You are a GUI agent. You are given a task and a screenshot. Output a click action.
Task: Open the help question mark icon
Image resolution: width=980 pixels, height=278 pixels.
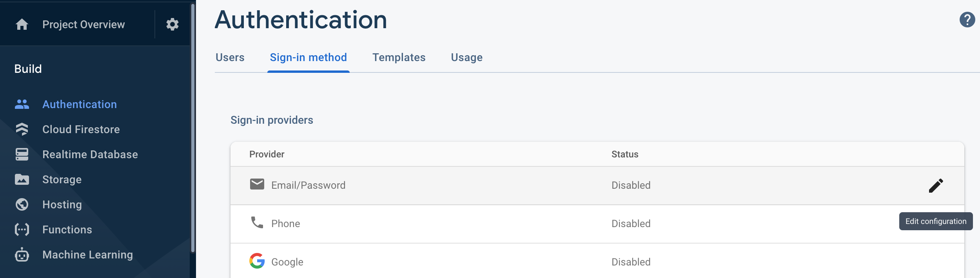click(x=967, y=20)
